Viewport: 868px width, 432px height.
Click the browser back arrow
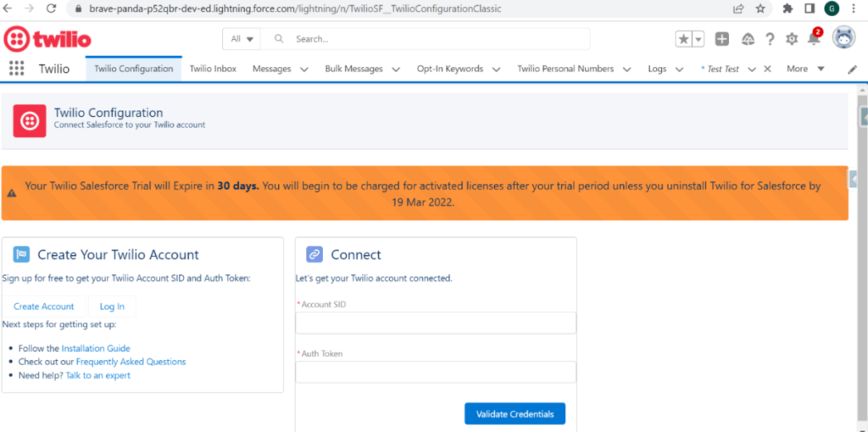click(8, 8)
